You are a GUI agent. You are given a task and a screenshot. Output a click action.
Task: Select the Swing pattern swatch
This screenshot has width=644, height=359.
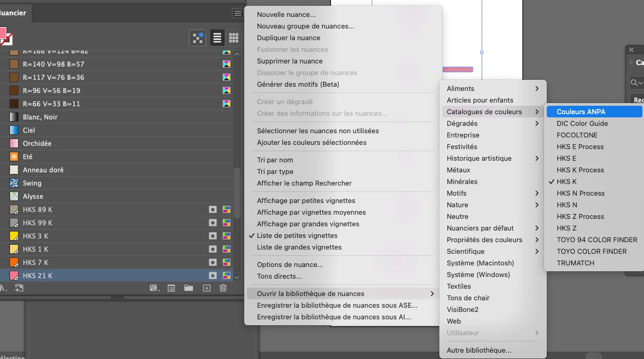pyautogui.click(x=14, y=183)
